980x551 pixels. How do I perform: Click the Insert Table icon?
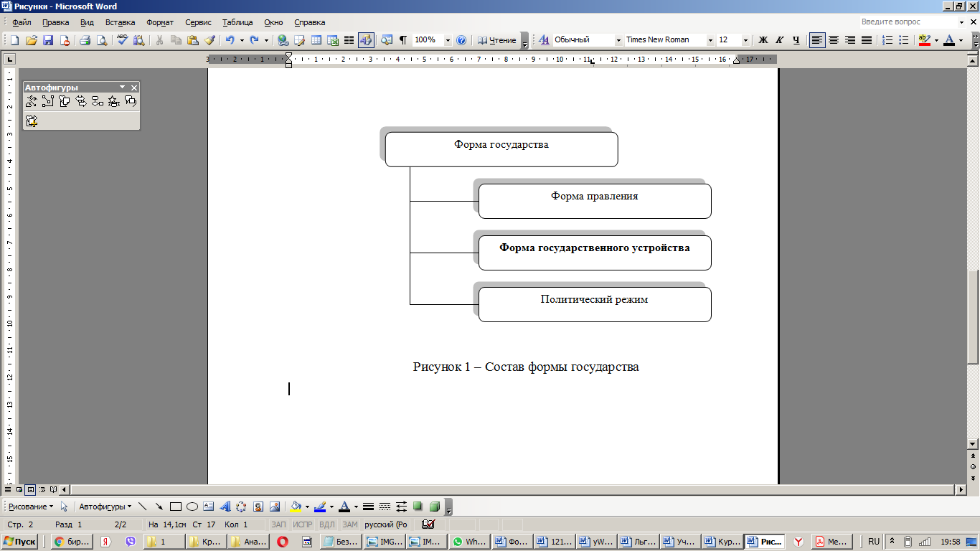coord(316,40)
